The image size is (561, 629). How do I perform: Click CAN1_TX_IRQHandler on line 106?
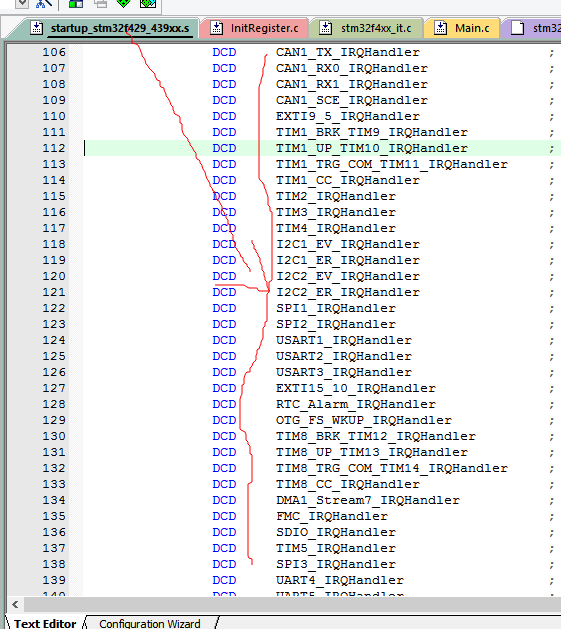[348, 53]
